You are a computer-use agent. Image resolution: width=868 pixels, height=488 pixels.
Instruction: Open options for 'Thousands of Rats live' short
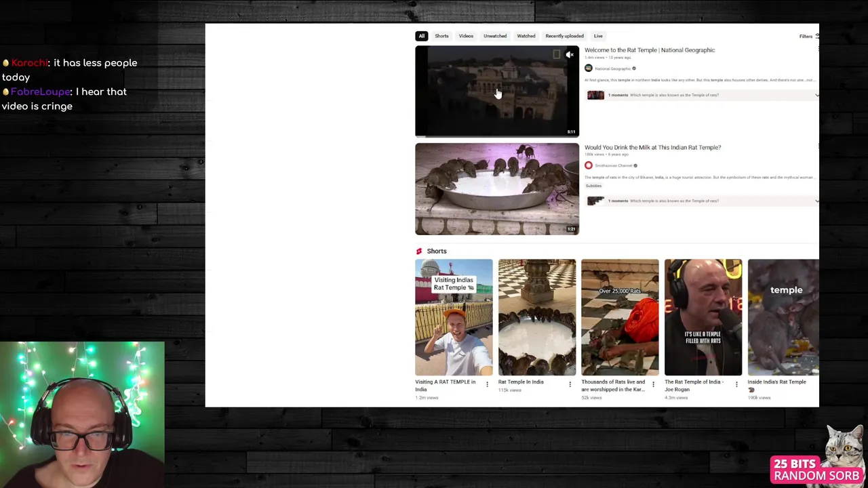click(x=653, y=385)
